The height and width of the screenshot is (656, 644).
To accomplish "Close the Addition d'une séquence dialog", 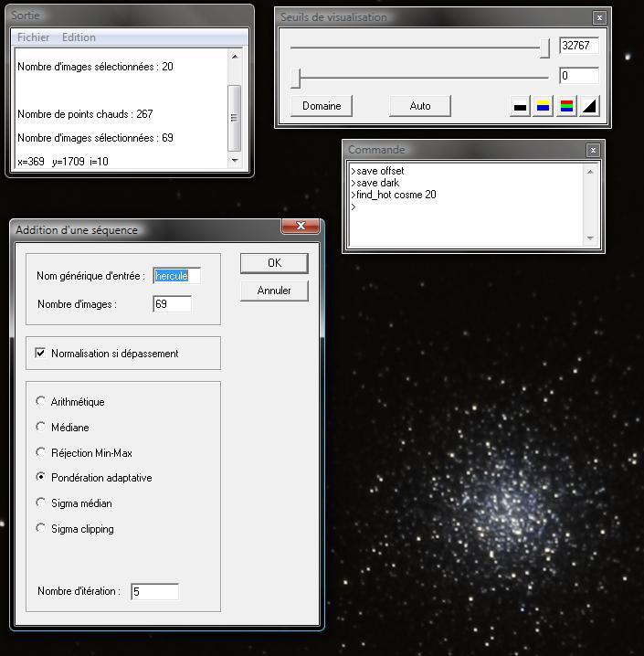I will pyautogui.click(x=301, y=226).
